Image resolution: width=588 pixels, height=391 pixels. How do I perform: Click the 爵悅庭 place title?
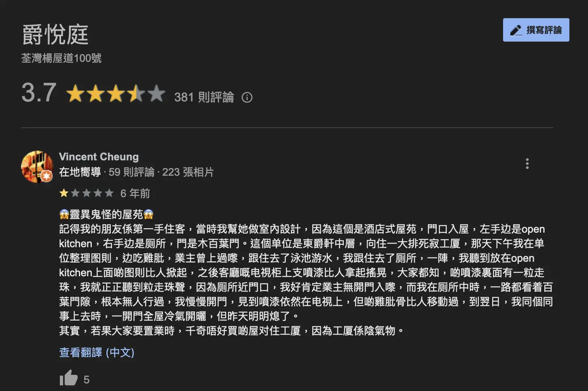pyautogui.click(x=55, y=34)
